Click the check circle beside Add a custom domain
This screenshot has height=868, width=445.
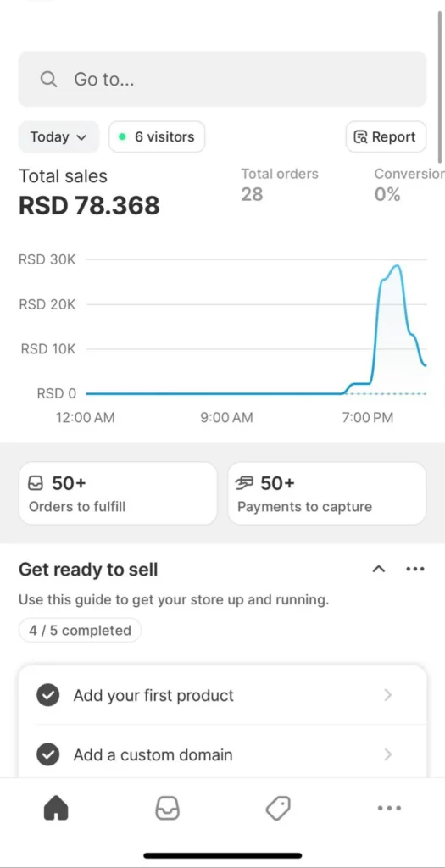click(48, 754)
